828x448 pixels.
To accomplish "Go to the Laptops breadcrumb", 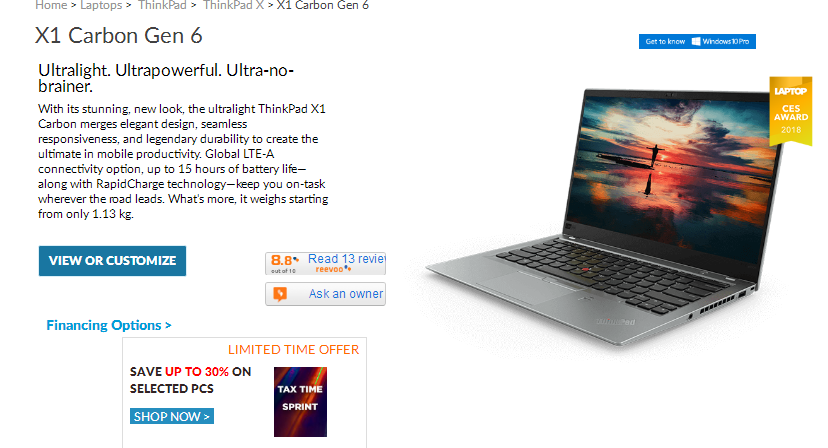I will pos(101,5).
